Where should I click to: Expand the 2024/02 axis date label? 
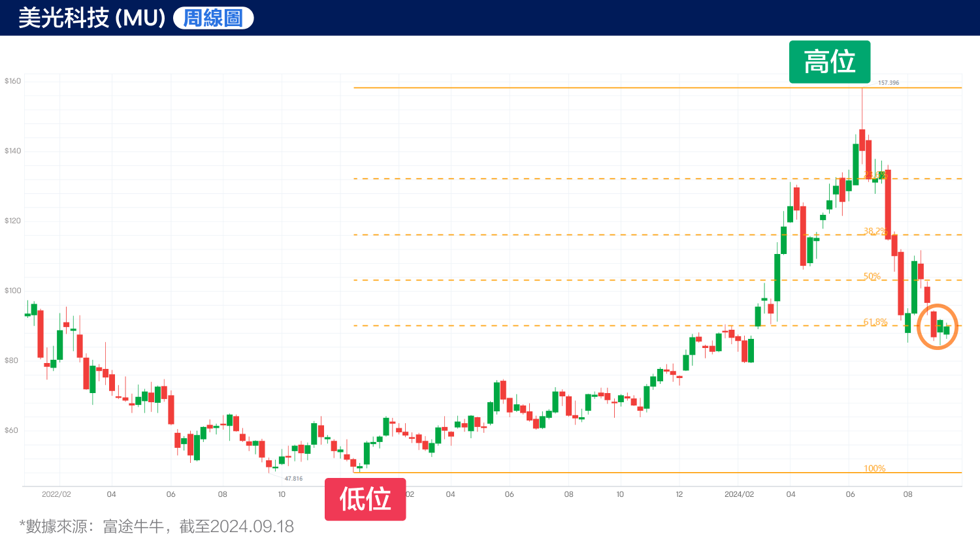point(739,494)
